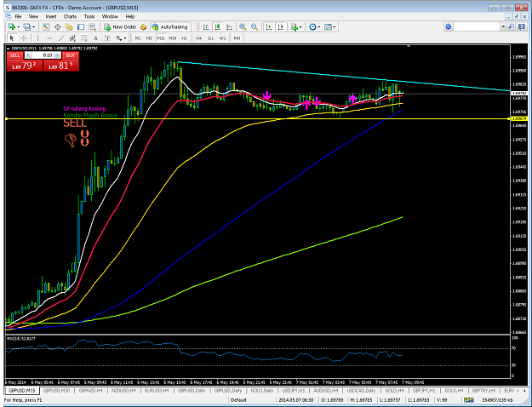
Task: Open the Tools menu
Action: [89, 16]
